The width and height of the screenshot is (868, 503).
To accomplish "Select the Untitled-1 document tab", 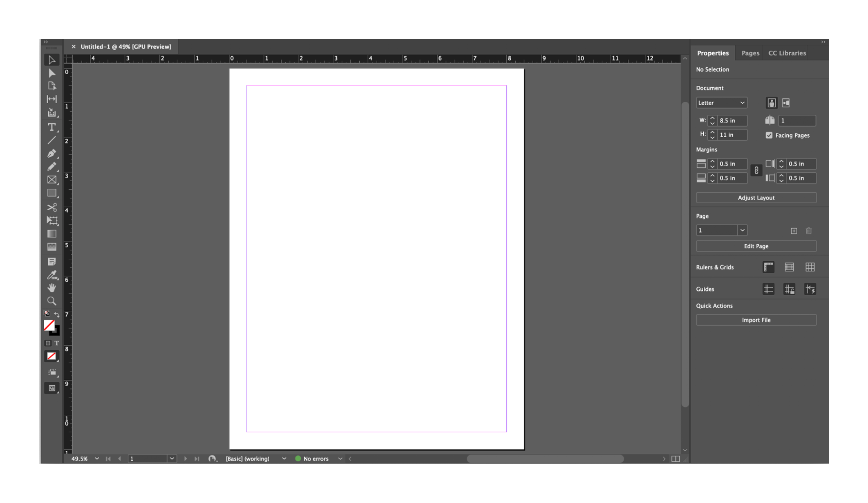I will click(x=126, y=47).
